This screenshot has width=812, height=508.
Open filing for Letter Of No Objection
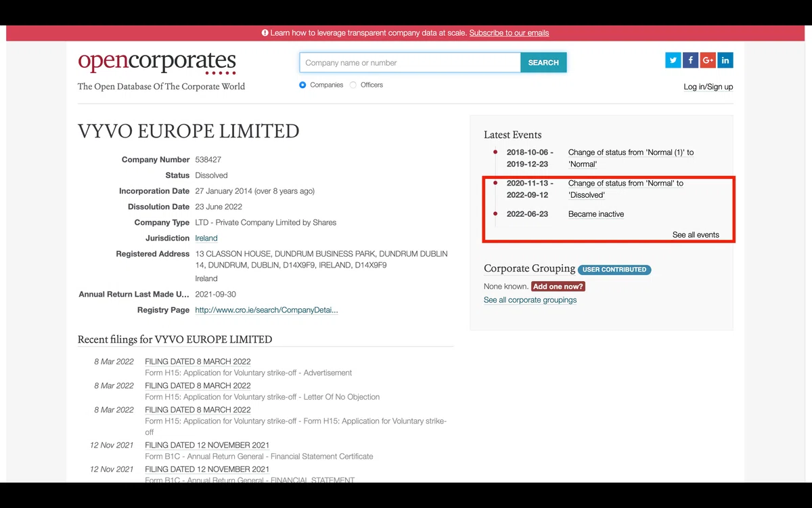[x=198, y=386]
